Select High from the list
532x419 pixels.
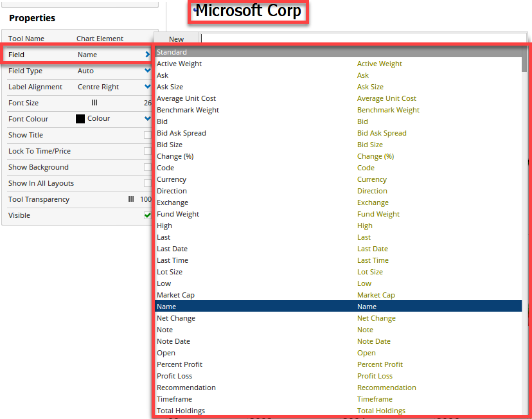tap(338, 226)
